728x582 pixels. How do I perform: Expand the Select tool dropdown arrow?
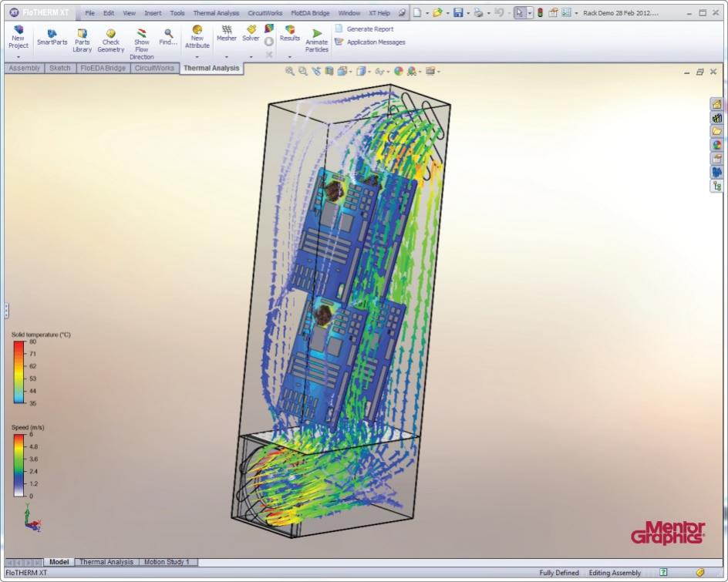pyautogui.click(x=530, y=13)
